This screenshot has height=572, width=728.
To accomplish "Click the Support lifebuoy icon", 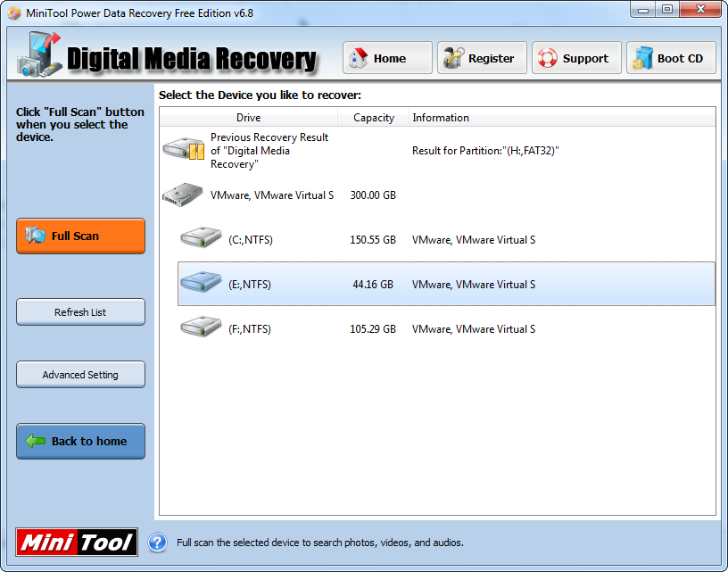I will (548, 59).
